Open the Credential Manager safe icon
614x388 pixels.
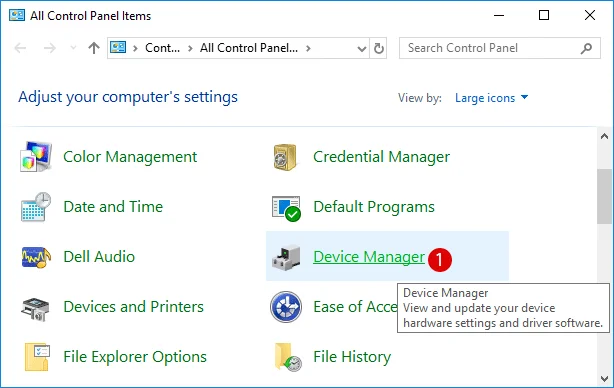pos(285,157)
